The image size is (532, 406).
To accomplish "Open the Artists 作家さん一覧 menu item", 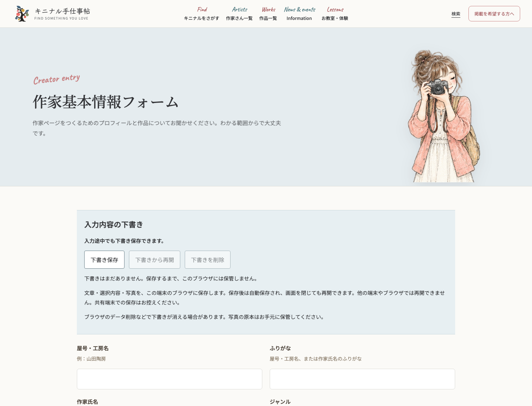I will [239, 14].
